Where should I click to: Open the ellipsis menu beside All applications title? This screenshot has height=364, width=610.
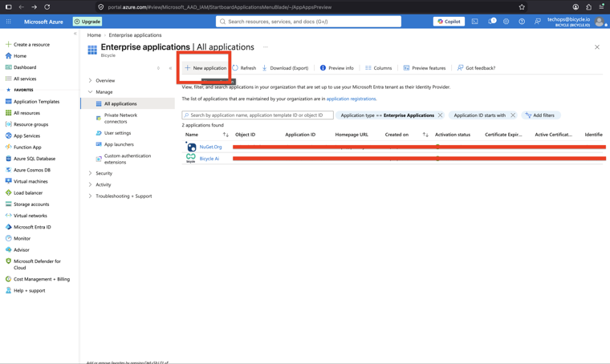[266, 47]
